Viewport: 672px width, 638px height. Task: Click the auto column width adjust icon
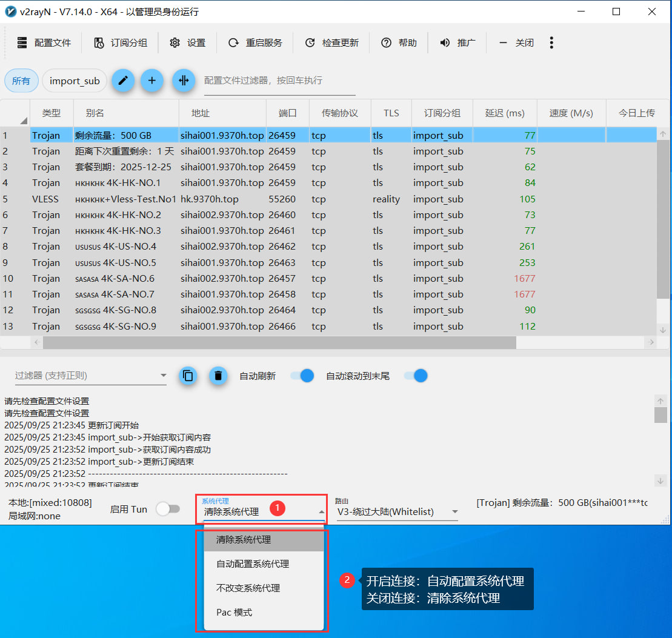click(x=184, y=81)
